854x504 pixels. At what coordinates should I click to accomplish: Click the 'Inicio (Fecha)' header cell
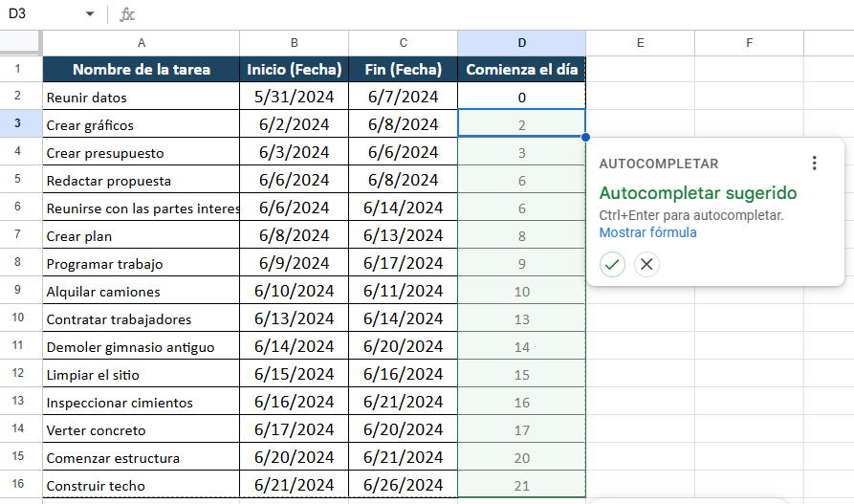[295, 69]
